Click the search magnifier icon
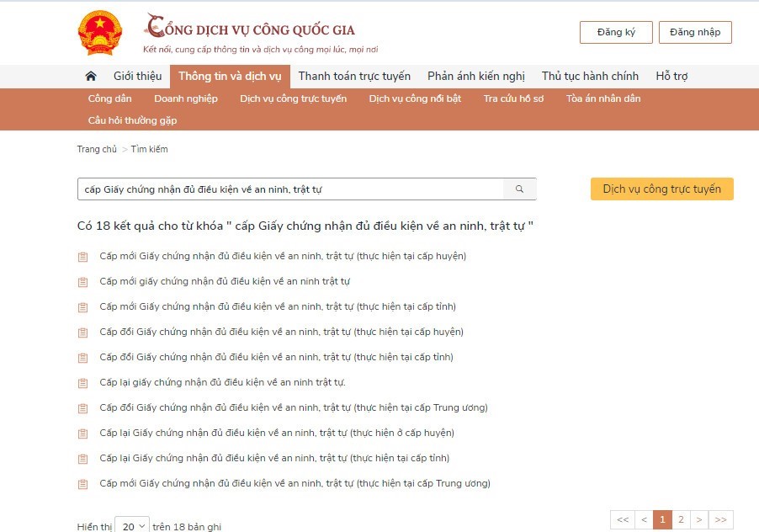Image resolution: width=759 pixels, height=532 pixels. [x=519, y=189]
